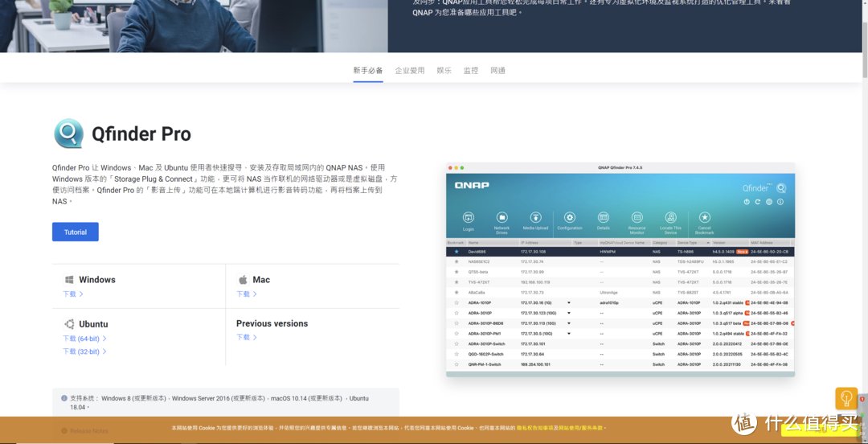Click the Device Type column sort arrow

click(x=707, y=243)
